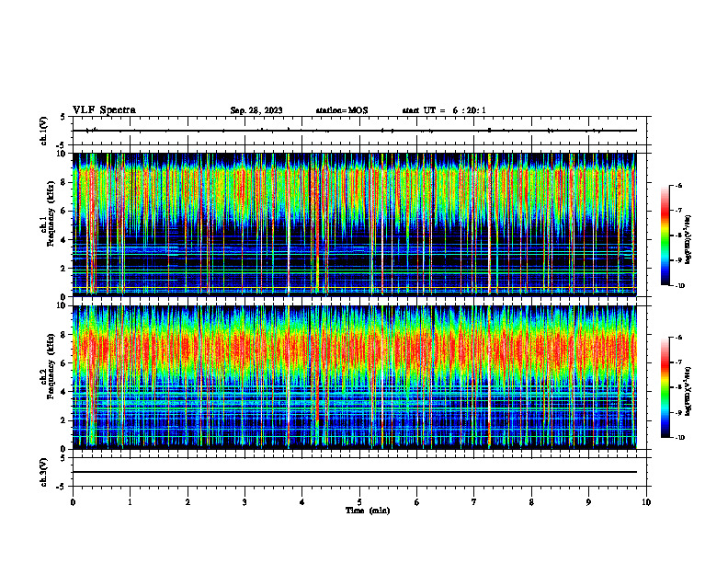Image resolution: width=728 pixels, height=563 pixels.
Task: Click time axis tick label "5"
Action: (x=359, y=502)
